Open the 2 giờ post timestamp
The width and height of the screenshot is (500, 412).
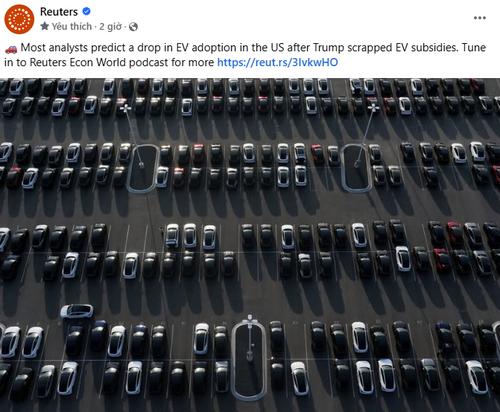pos(110,26)
